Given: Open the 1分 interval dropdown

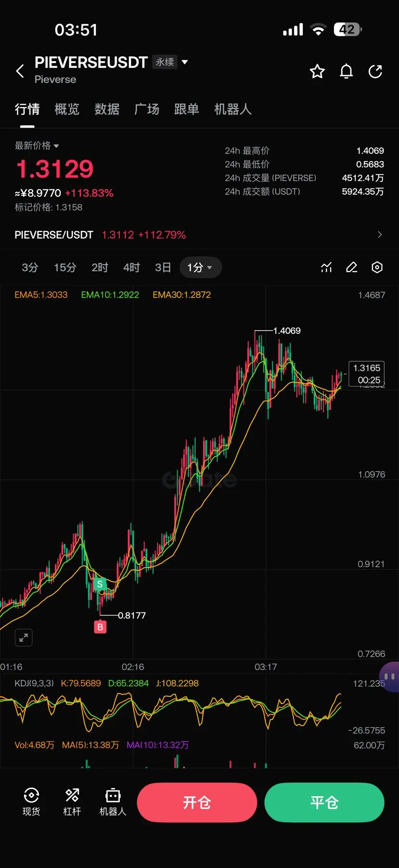Looking at the screenshot, I should [200, 267].
